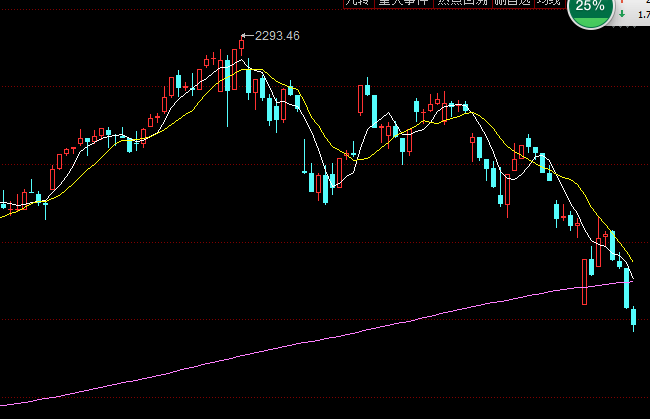Click the 2293.46 peak price label
This screenshot has width=650, height=419.
pyautogui.click(x=277, y=36)
